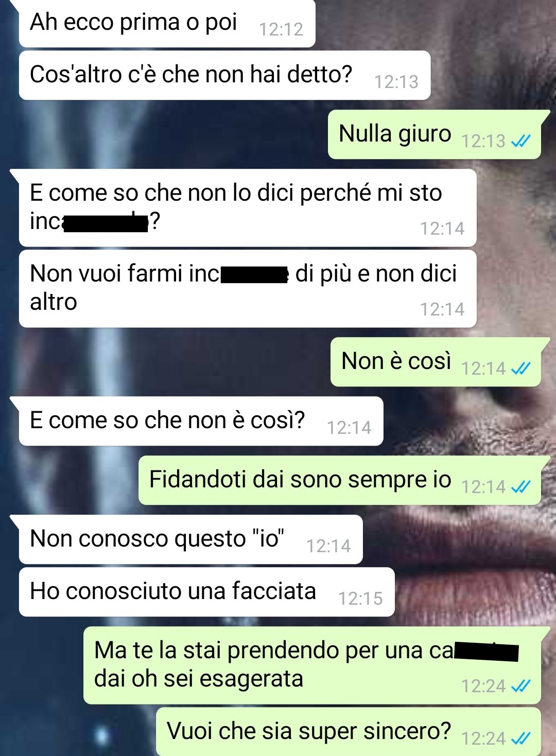The image size is (556, 756).
Task: Tap the 'E come so che non lo dici' message
Action: coord(248,208)
